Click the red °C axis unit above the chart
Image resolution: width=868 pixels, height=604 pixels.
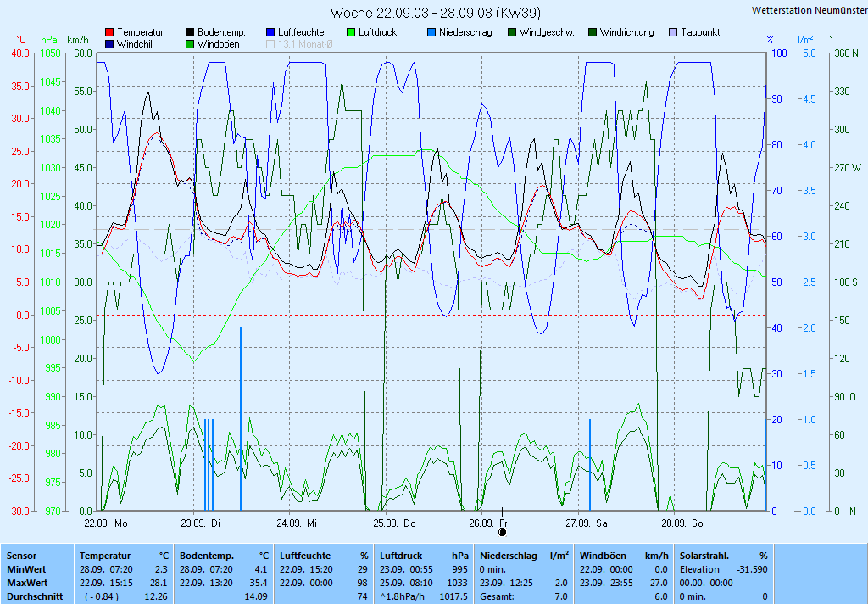point(21,40)
